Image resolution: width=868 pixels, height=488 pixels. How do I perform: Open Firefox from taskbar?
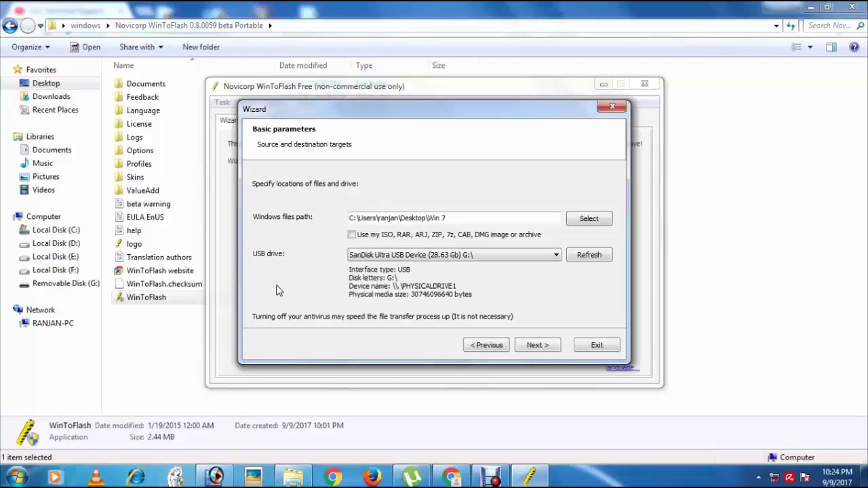(x=372, y=476)
